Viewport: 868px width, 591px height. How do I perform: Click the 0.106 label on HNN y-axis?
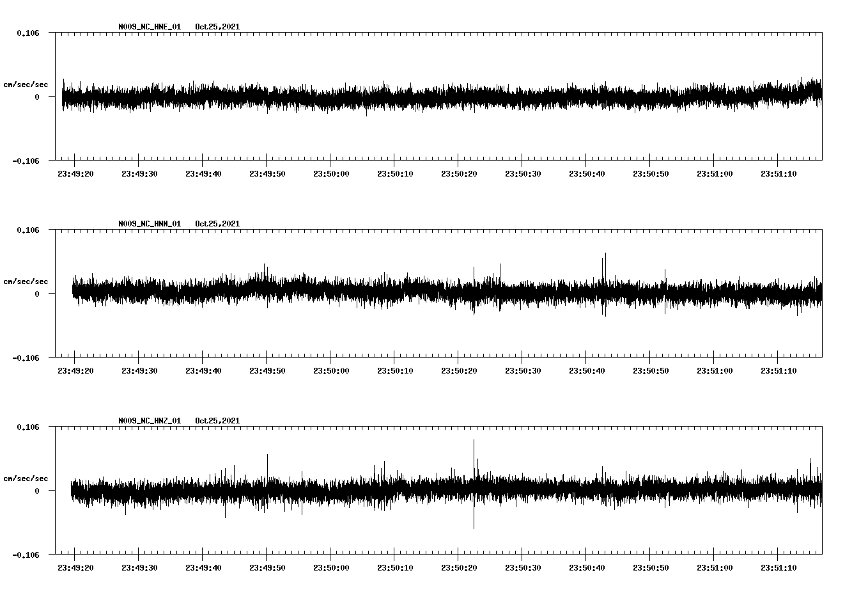coord(27,230)
